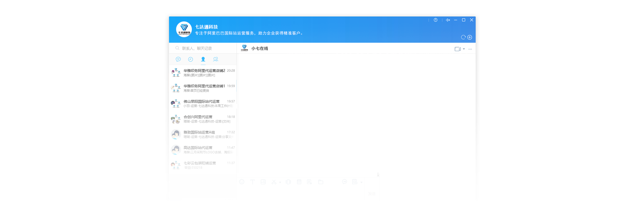The width and height of the screenshot is (644, 201).
Task: Open the chat history document icon
Action: pyautogui.click(x=355, y=182)
